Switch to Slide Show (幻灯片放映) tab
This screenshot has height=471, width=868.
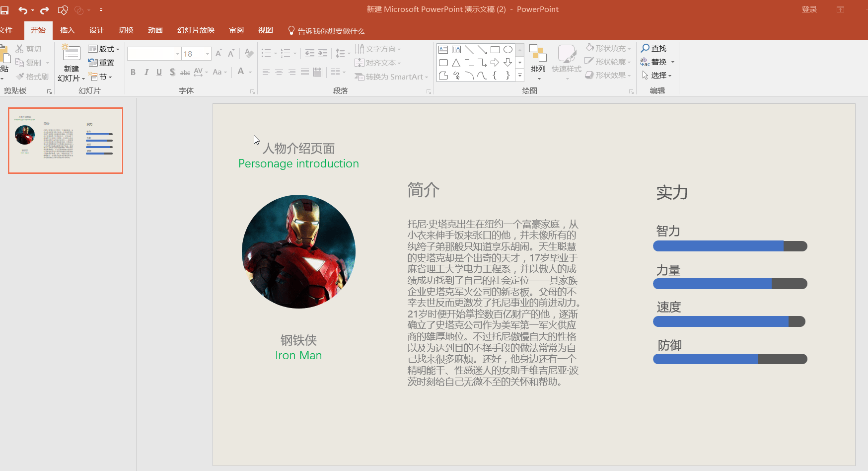coord(196,30)
